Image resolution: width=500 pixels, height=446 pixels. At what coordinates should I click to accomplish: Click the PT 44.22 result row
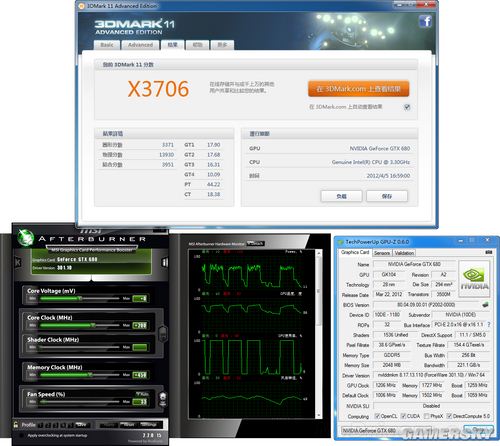click(x=202, y=184)
